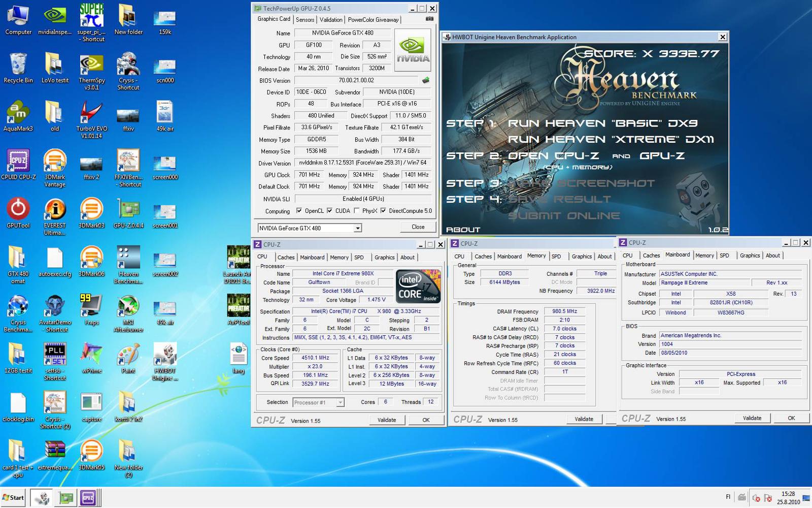Expand the NVIDIA GeForce GTX 480 dropdown
The image size is (812, 508).
click(357, 228)
